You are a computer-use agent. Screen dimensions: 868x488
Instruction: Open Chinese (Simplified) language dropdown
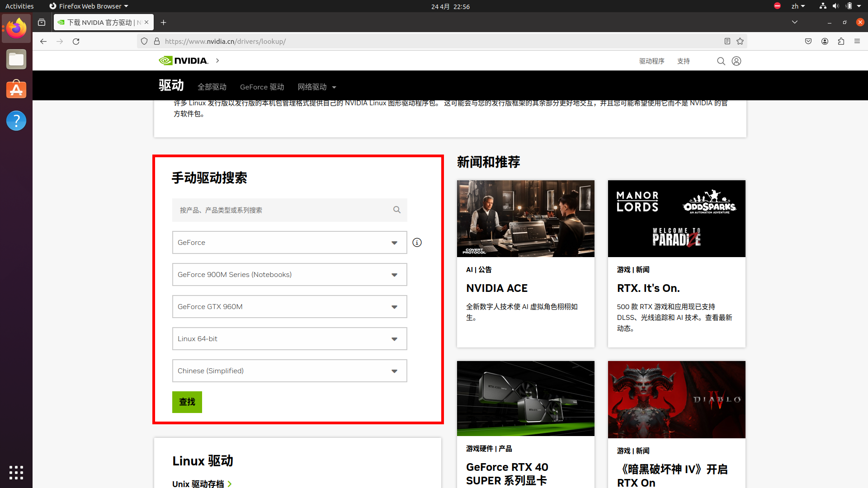[289, 371]
